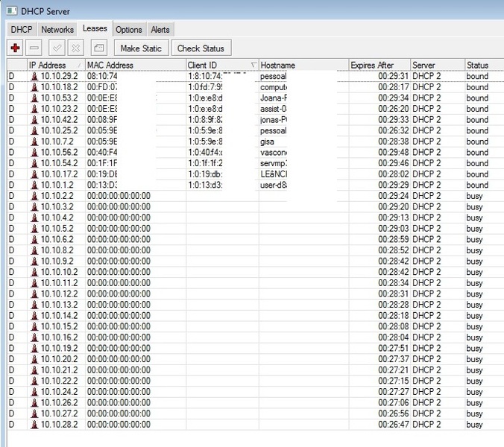Click lease icon for 10.10.10.2

coord(34,273)
